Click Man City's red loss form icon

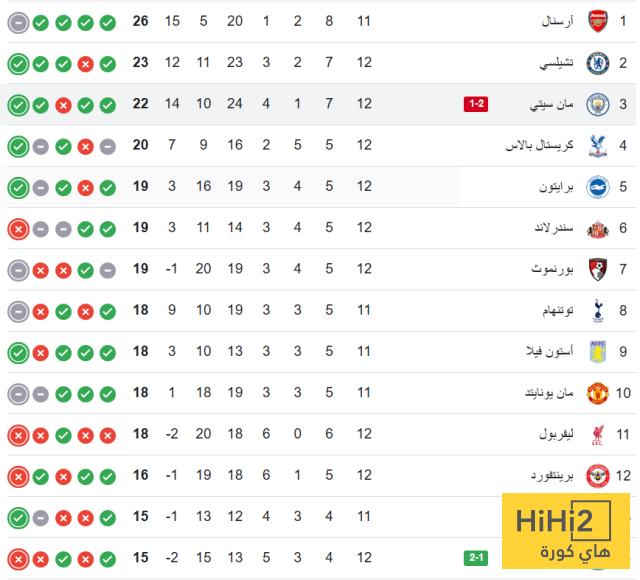pos(63,104)
